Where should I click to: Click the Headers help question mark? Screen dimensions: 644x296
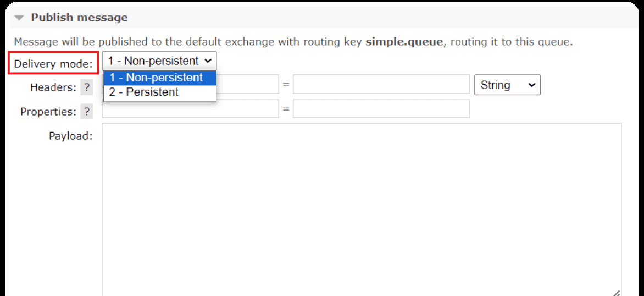click(x=87, y=87)
